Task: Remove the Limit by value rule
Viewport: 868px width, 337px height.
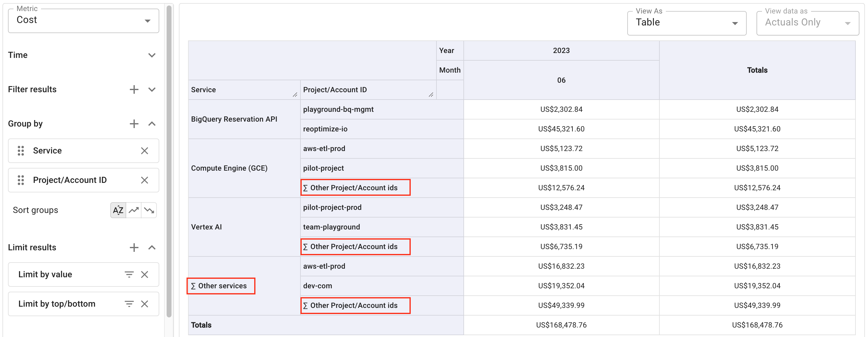Action: pyautogui.click(x=145, y=274)
